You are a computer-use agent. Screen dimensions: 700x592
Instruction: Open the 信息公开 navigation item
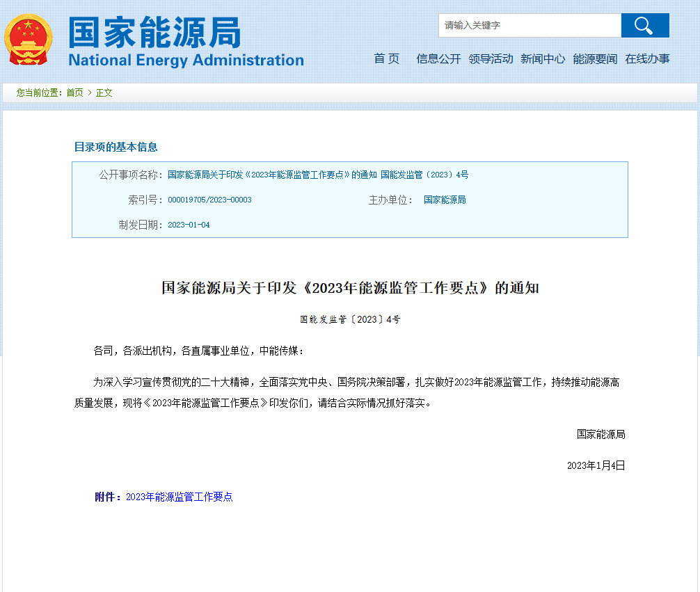(x=438, y=59)
